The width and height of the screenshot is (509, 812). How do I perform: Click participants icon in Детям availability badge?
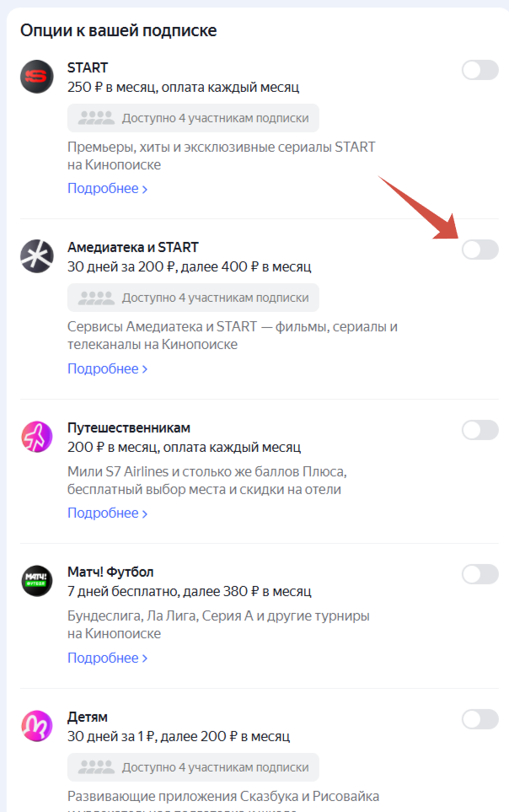click(96, 767)
